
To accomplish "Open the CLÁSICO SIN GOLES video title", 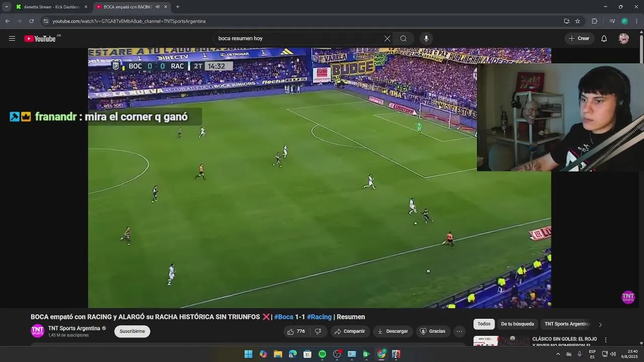I will pyautogui.click(x=565, y=342).
